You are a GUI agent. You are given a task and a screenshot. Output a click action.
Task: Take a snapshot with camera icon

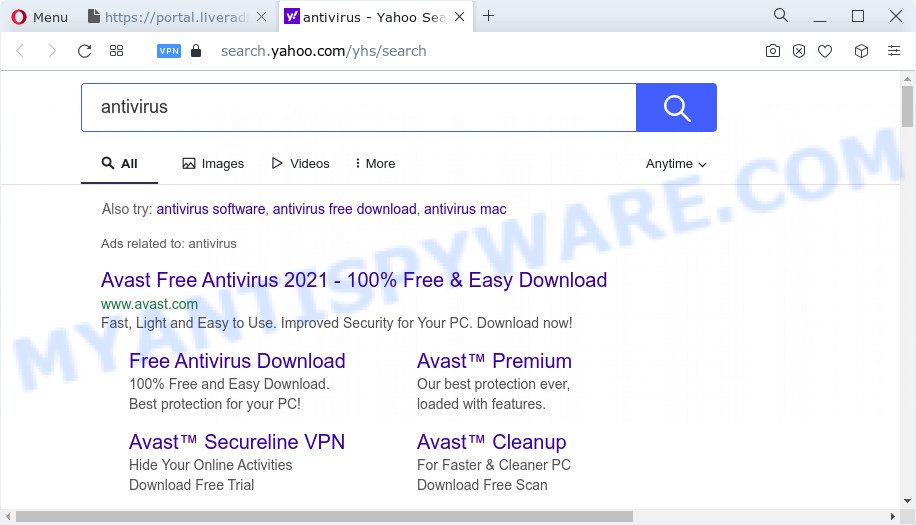coord(773,51)
